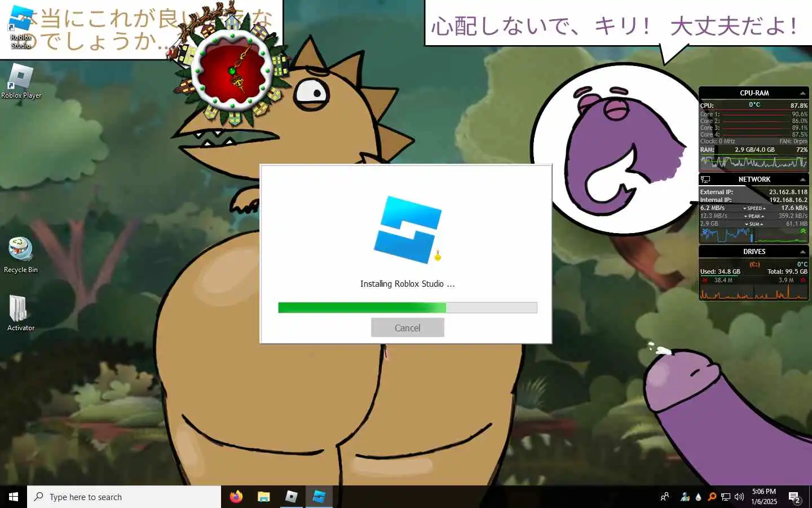The image size is (812, 508).
Task: Click the Roblox Studio logo in installer
Action: [x=408, y=229]
